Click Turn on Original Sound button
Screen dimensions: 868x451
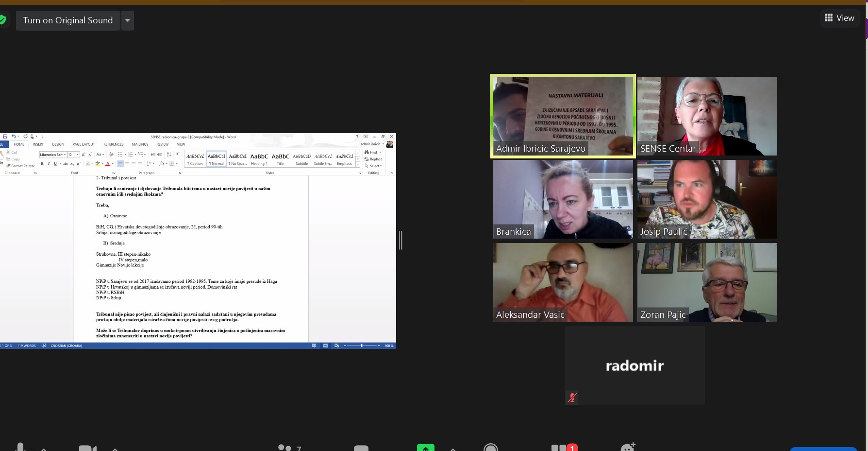click(68, 20)
